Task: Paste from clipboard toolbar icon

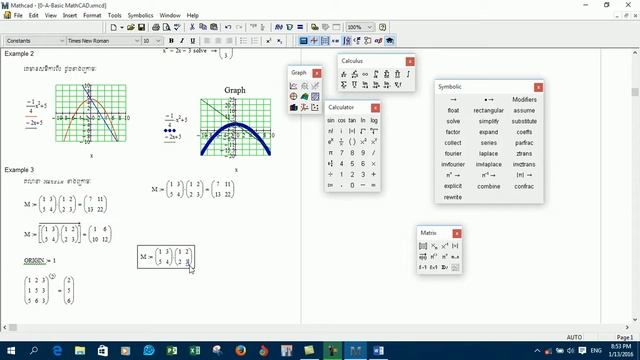Action: (x=214, y=27)
